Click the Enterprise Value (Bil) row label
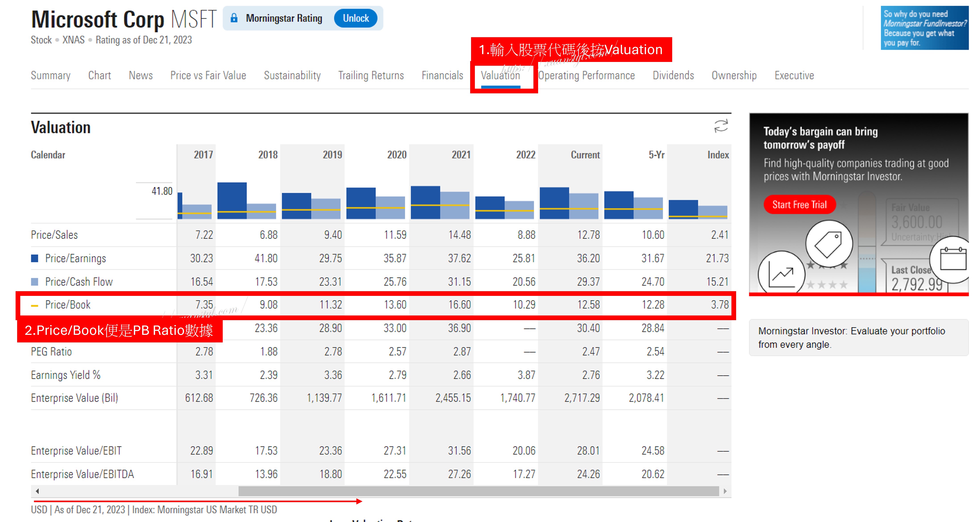This screenshot has height=522, width=980. point(75,398)
